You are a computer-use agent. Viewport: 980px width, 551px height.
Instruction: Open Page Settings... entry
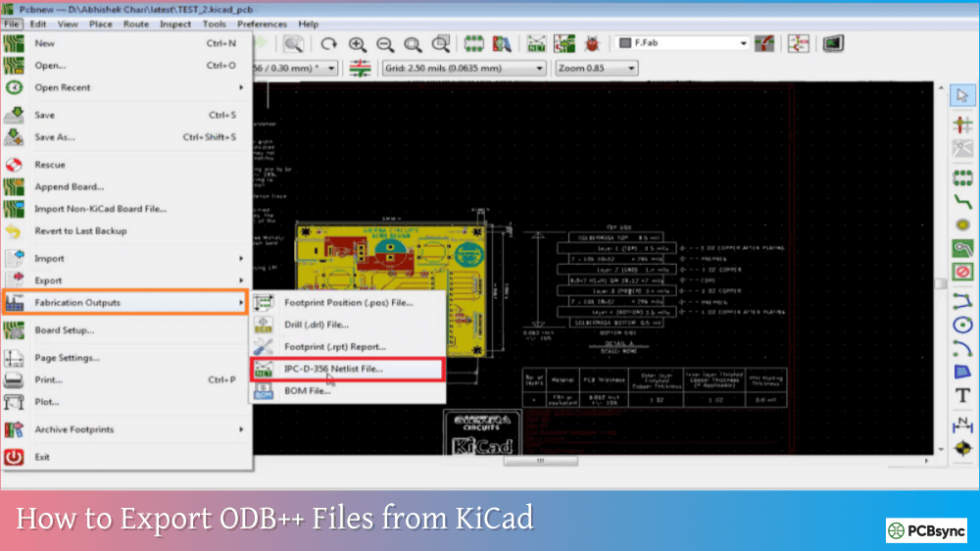click(x=126, y=358)
